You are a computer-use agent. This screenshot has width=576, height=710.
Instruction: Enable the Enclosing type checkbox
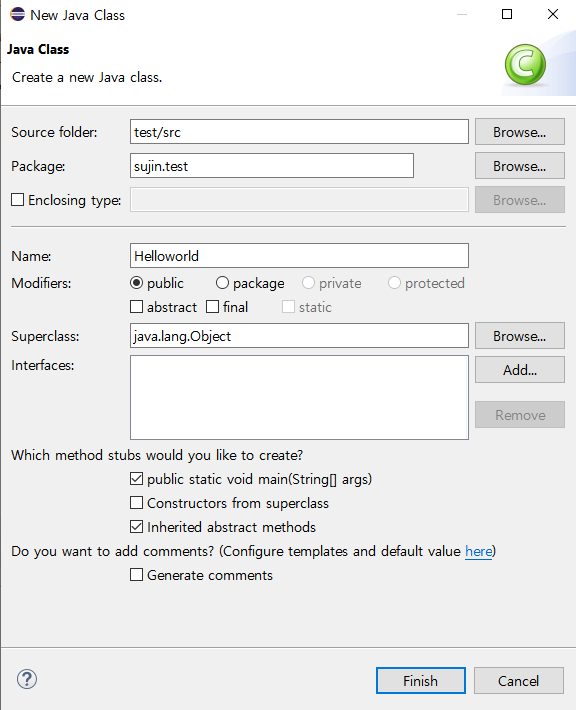coord(18,200)
